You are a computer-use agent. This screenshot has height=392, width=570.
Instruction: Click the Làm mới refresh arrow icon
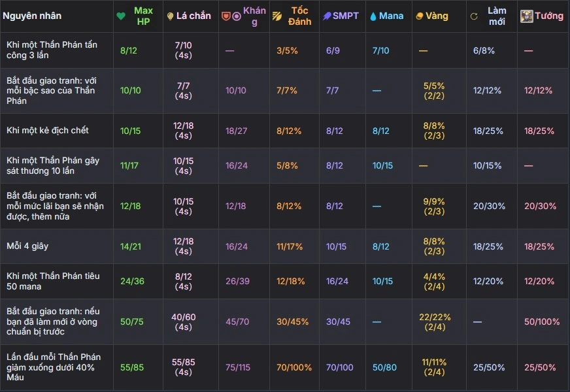[474, 16]
